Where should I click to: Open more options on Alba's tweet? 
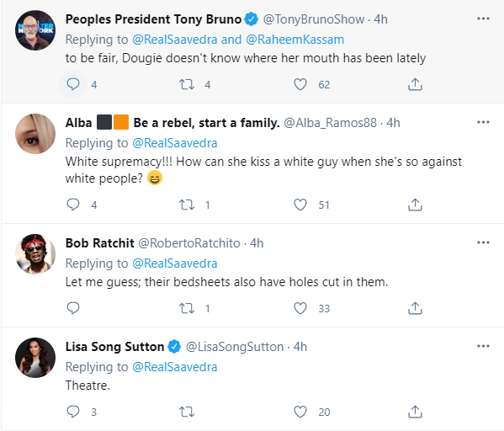[483, 122]
